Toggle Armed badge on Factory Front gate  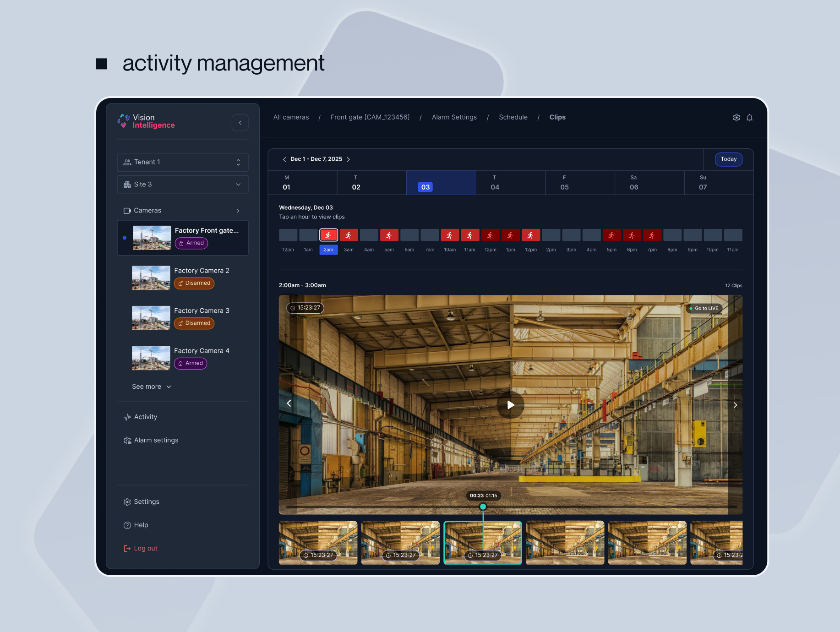191,243
